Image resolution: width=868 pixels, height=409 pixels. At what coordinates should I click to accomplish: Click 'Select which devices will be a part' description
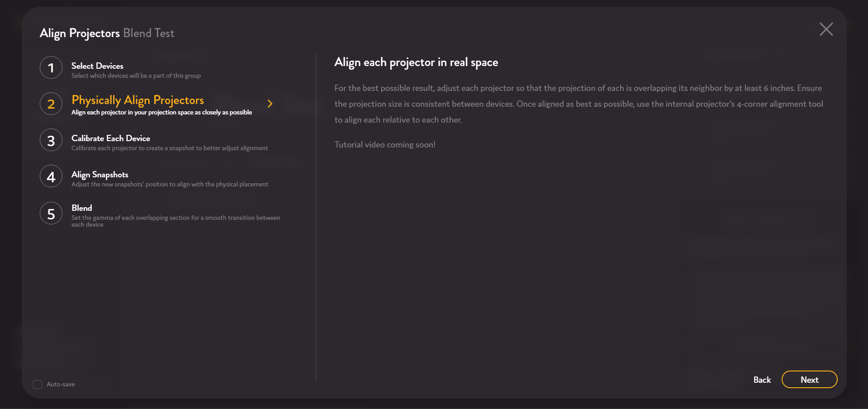click(136, 76)
